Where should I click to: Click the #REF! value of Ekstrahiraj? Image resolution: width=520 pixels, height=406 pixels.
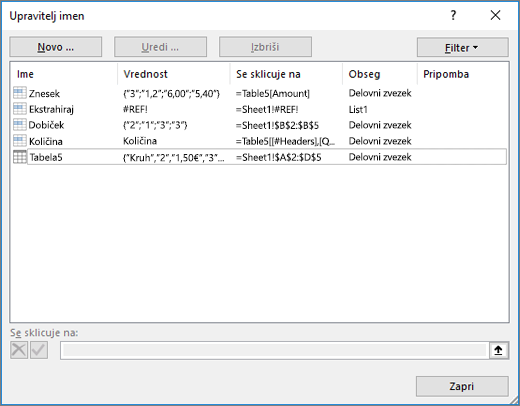[135, 109]
